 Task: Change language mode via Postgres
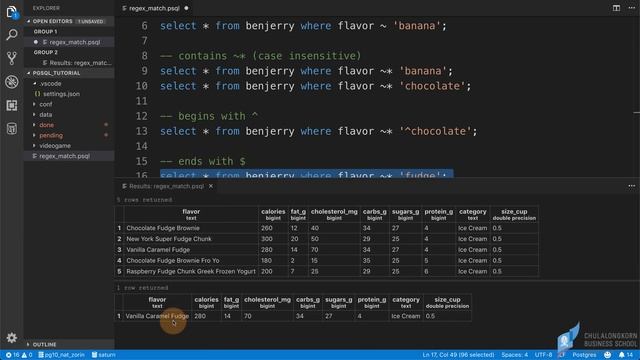[584, 355]
